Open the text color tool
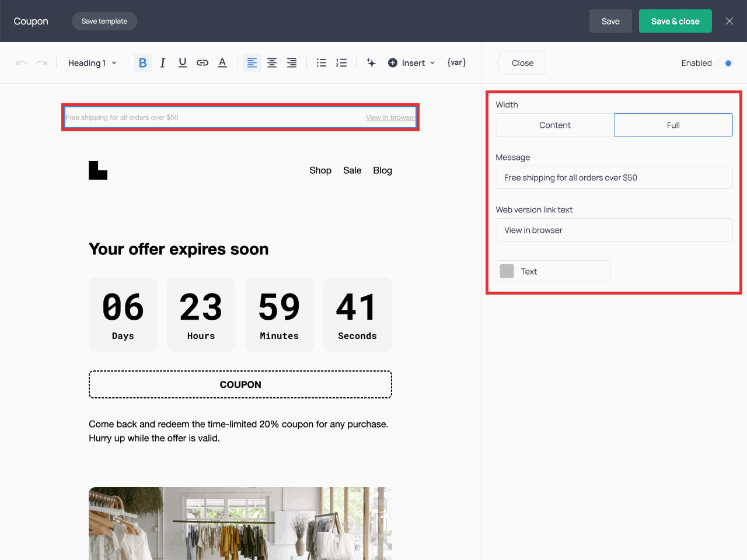Viewport: 747px width, 560px height. (222, 63)
